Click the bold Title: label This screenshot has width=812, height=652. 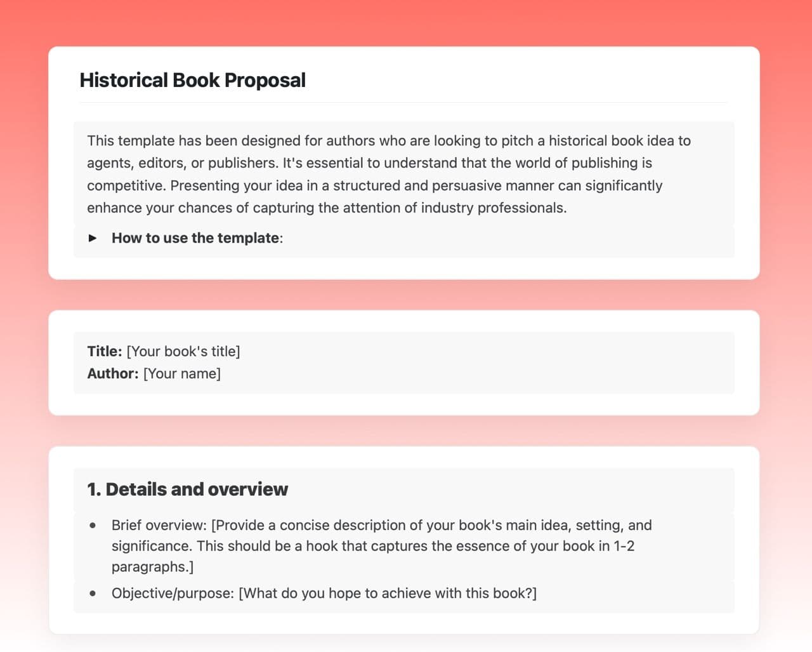click(105, 352)
